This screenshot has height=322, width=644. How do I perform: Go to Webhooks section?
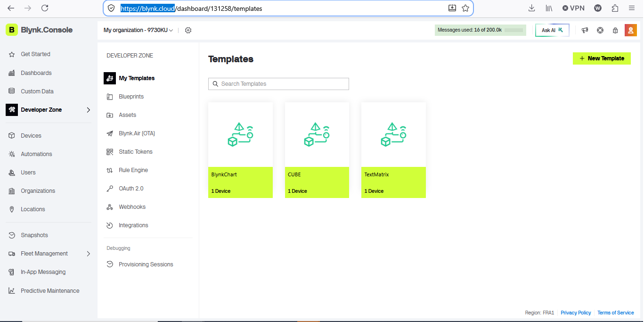pyautogui.click(x=132, y=207)
